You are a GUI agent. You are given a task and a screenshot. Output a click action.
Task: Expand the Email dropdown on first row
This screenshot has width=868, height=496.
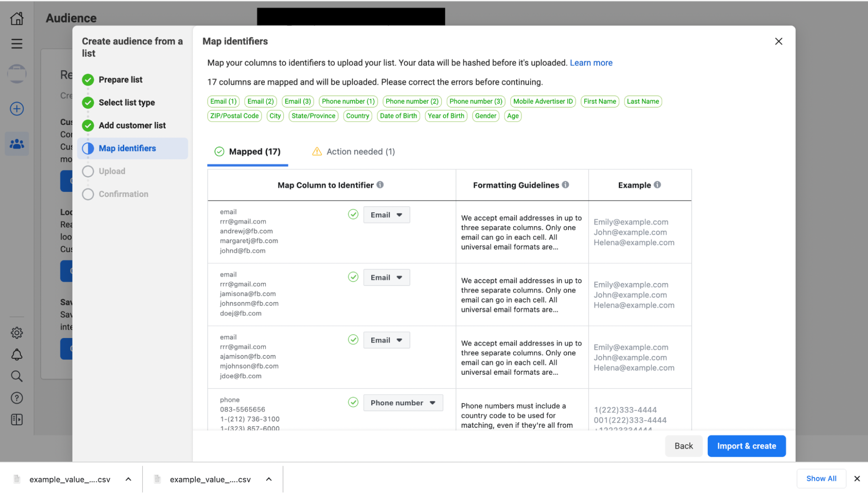point(387,214)
